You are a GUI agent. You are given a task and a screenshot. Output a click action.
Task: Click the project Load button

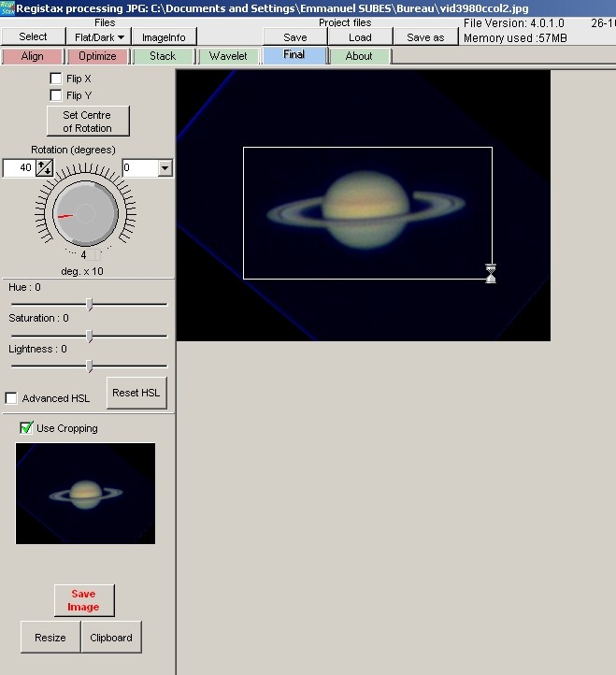[x=360, y=37]
